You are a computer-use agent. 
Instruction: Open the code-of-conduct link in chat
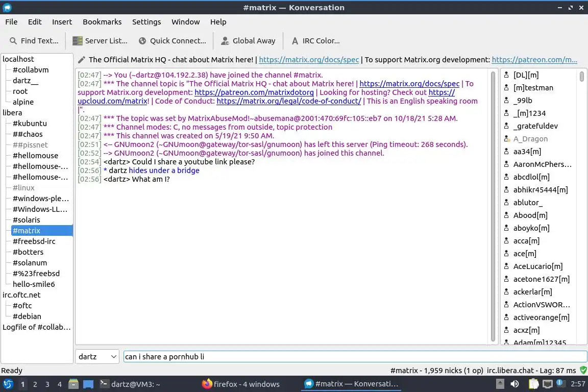(x=289, y=101)
